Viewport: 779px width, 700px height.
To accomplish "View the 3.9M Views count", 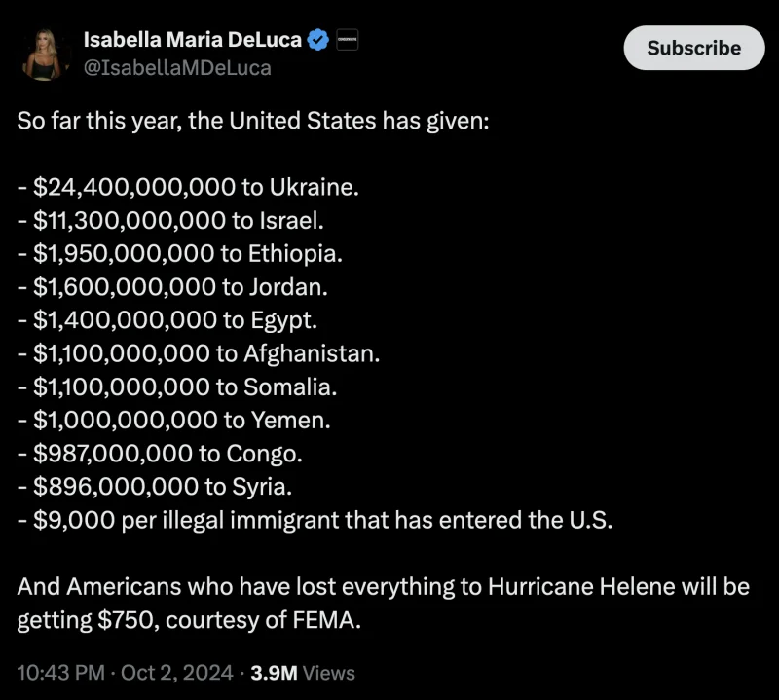I will (x=303, y=673).
